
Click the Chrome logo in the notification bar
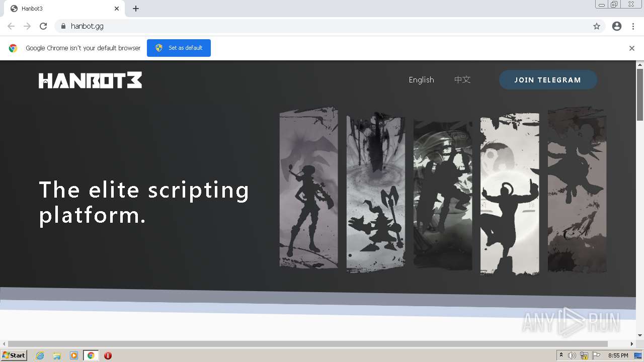pyautogui.click(x=13, y=48)
